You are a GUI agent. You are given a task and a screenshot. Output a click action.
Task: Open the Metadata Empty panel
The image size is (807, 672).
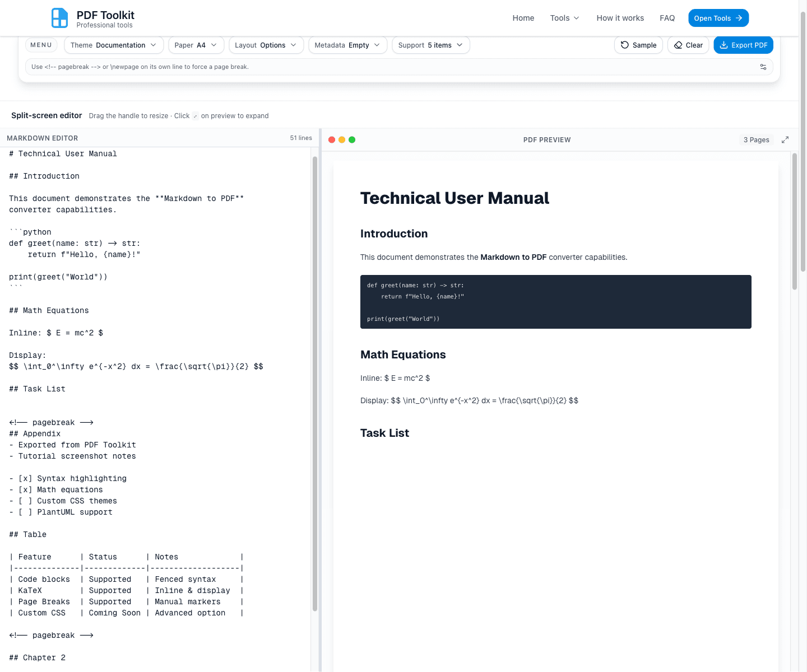pyautogui.click(x=347, y=45)
